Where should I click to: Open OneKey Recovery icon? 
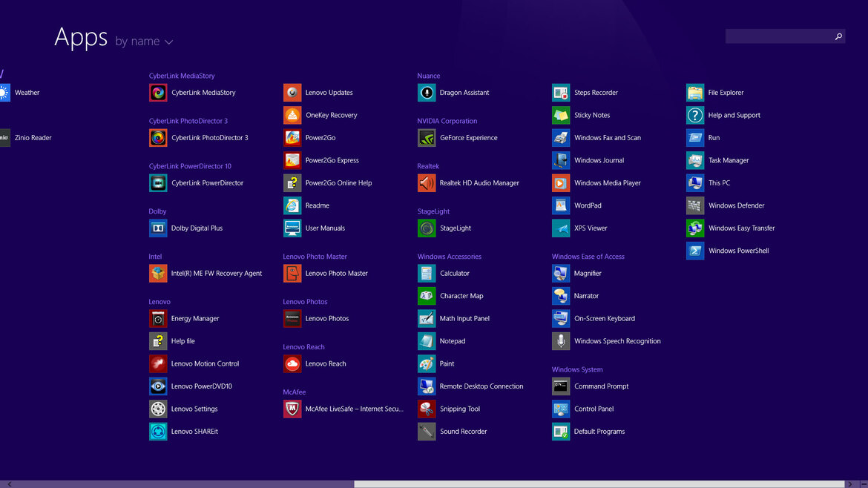click(292, 115)
